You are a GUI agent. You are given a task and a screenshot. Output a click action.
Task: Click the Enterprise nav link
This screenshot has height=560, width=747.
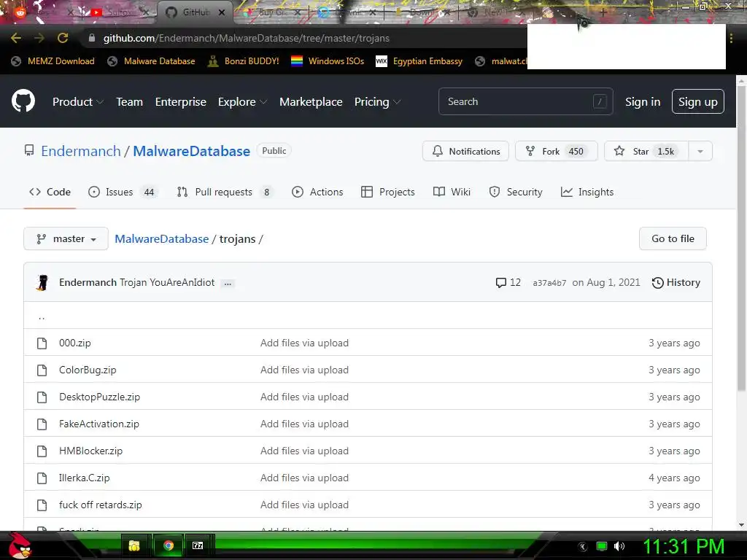181,102
